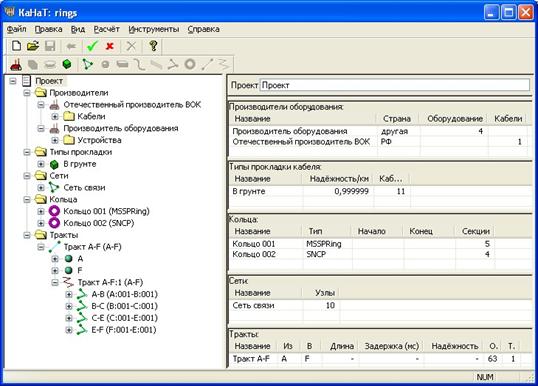Select E-F (F:001-E:001) tree item

point(124,330)
